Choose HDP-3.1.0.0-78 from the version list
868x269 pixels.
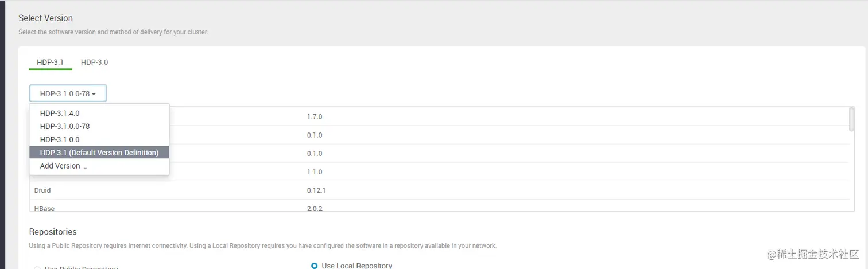pyautogui.click(x=99, y=126)
